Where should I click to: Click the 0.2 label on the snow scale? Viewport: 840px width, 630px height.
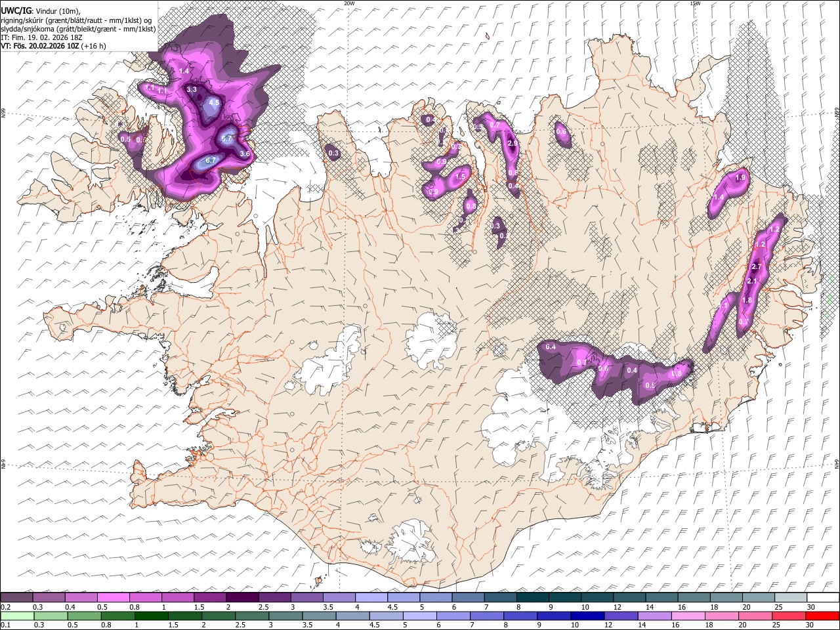coord(6,607)
